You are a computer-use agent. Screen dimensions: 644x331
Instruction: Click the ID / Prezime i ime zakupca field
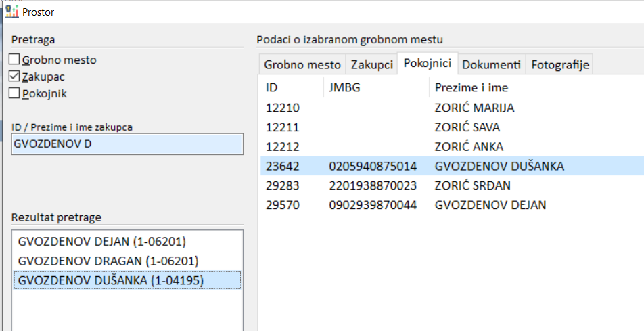point(127,145)
